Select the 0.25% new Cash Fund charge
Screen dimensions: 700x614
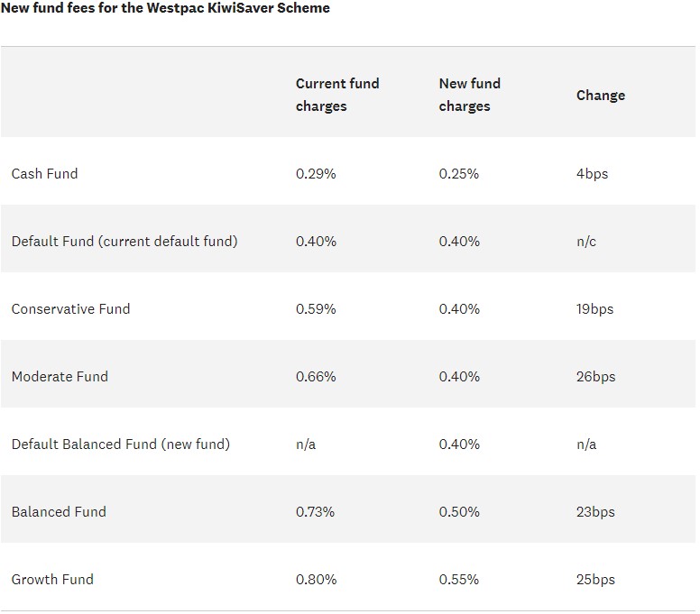(459, 174)
